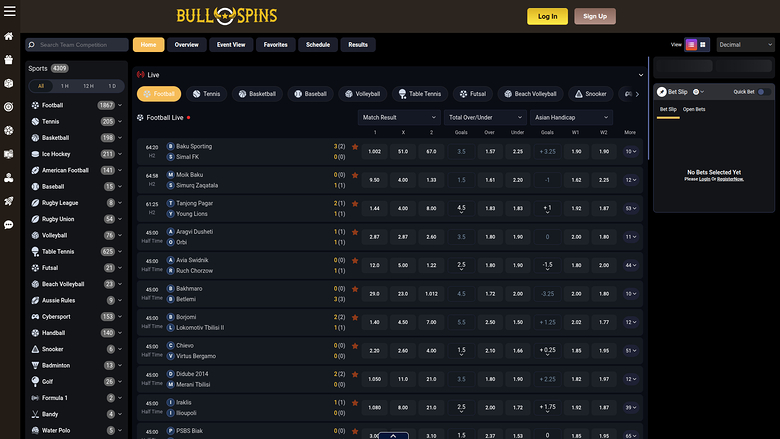Open the Schedule tab

click(318, 45)
